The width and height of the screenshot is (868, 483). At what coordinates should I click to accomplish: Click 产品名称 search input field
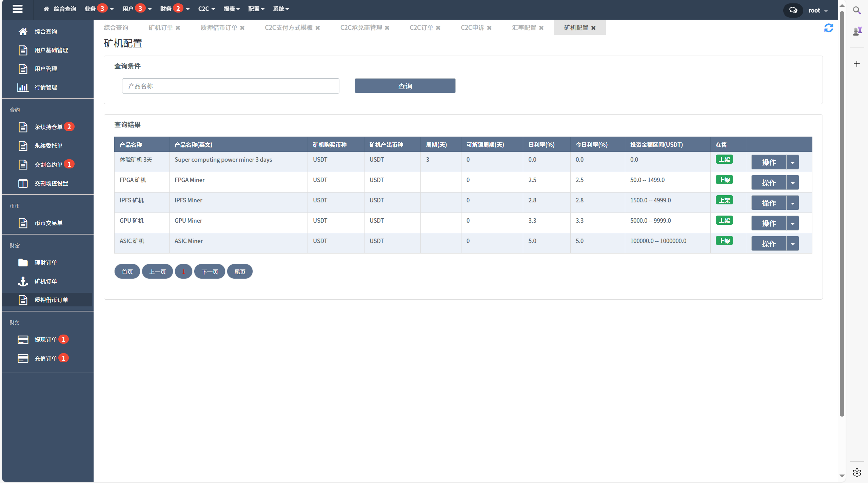pos(231,86)
